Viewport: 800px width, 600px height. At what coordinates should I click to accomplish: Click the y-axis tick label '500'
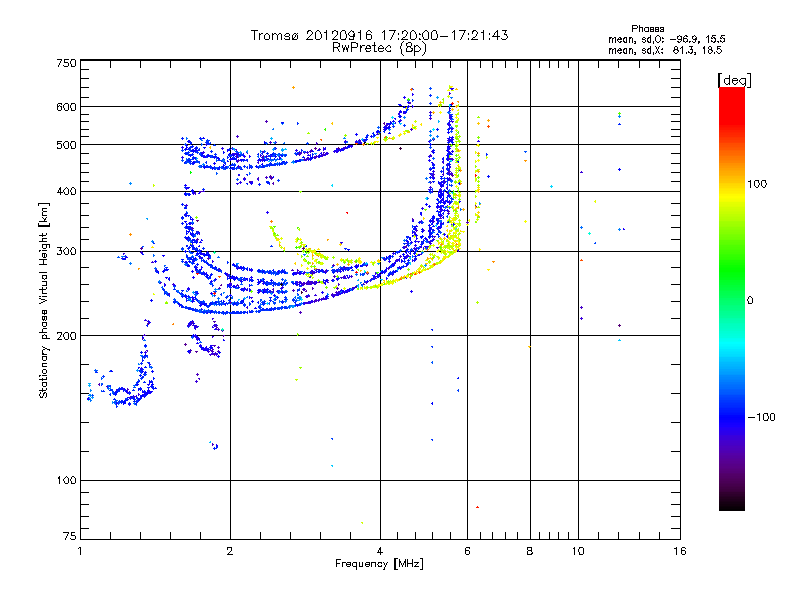pos(67,145)
